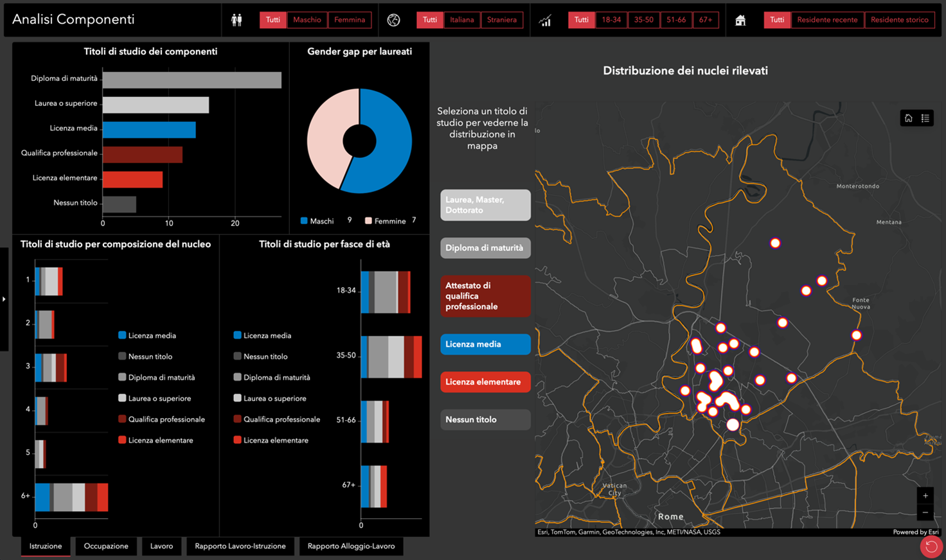Enable the 35-50 age range filter
This screenshot has width=946, height=560.
coord(643,20)
